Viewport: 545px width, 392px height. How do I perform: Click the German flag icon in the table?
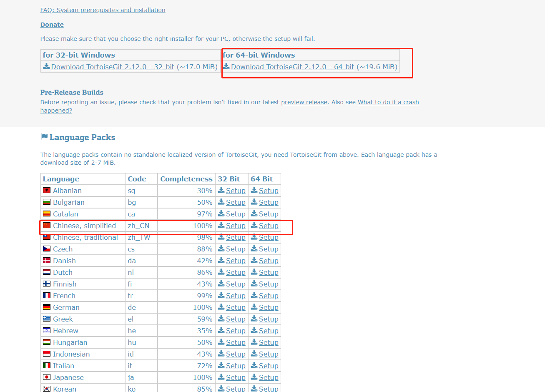click(47, 307)
